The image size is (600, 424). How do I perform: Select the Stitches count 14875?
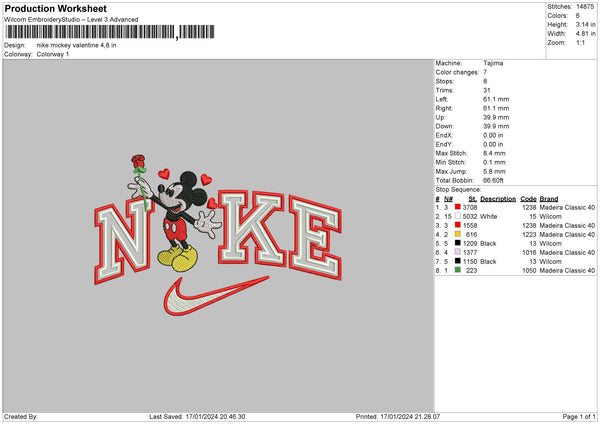[x=585, y=7]
